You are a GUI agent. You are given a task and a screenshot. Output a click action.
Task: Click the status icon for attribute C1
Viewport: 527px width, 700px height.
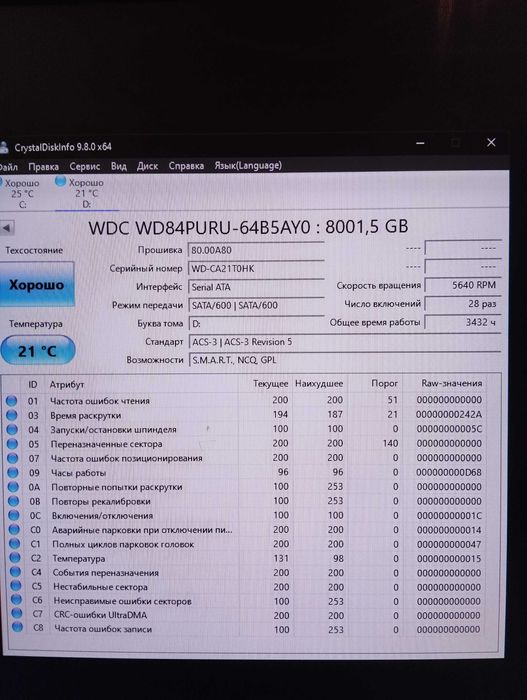15,544
